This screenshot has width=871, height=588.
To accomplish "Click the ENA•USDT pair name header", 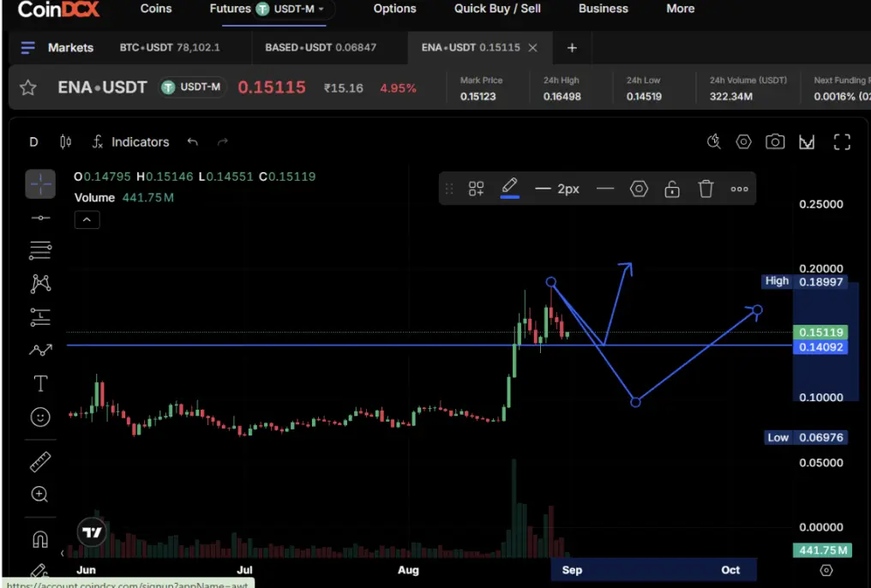I will 103,87.
